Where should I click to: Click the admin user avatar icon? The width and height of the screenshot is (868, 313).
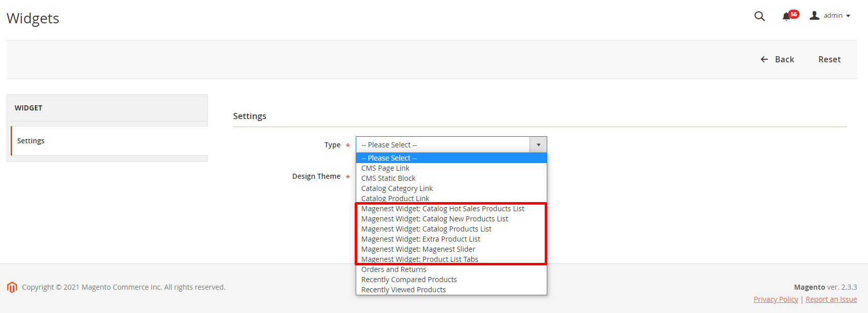point(814,16)
